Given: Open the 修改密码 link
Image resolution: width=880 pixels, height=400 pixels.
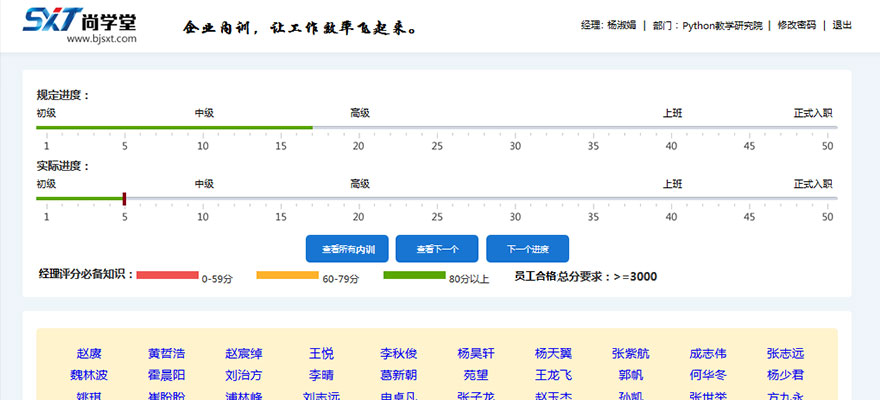Looking at the screenshot, I should (x=797, y=26).
